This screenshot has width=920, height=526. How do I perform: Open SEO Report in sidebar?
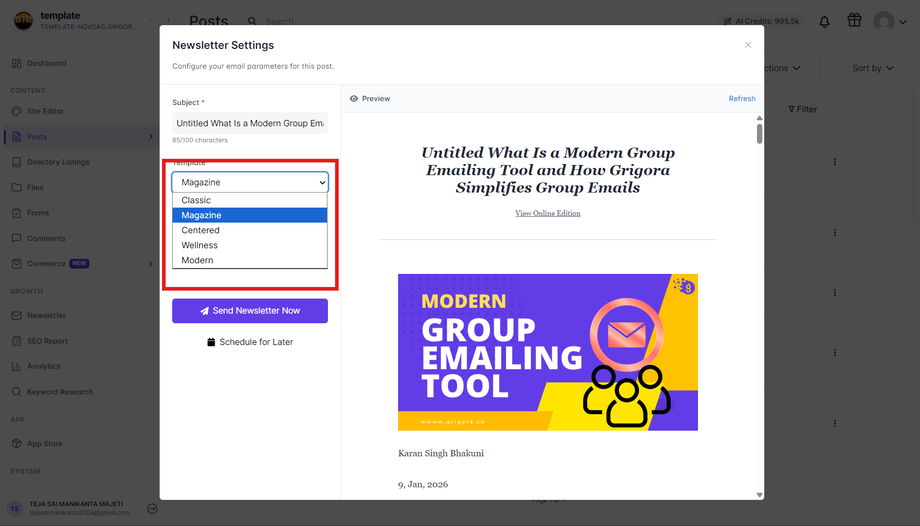click(x=47, y=341)
